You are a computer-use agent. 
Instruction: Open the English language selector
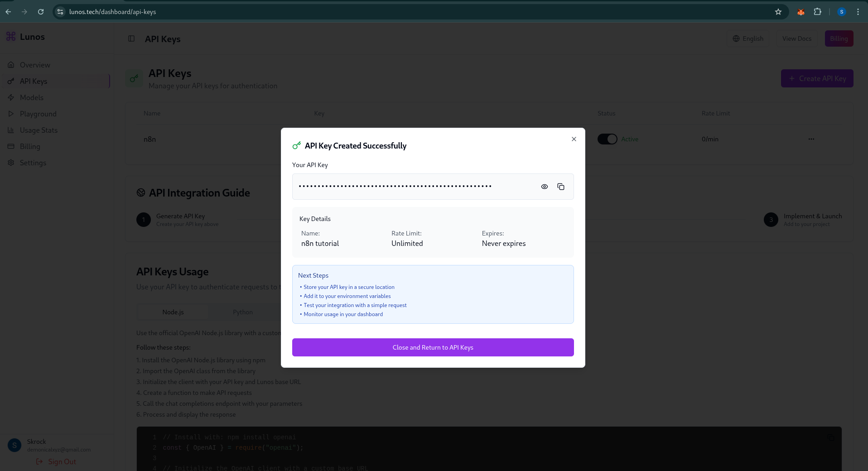[x=748, y=38]
